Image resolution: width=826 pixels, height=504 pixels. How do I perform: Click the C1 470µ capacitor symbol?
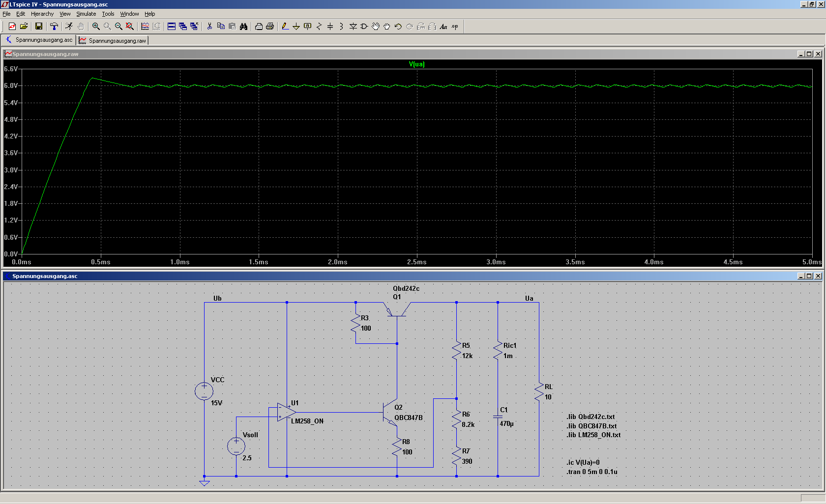click(x=498, y=417)
